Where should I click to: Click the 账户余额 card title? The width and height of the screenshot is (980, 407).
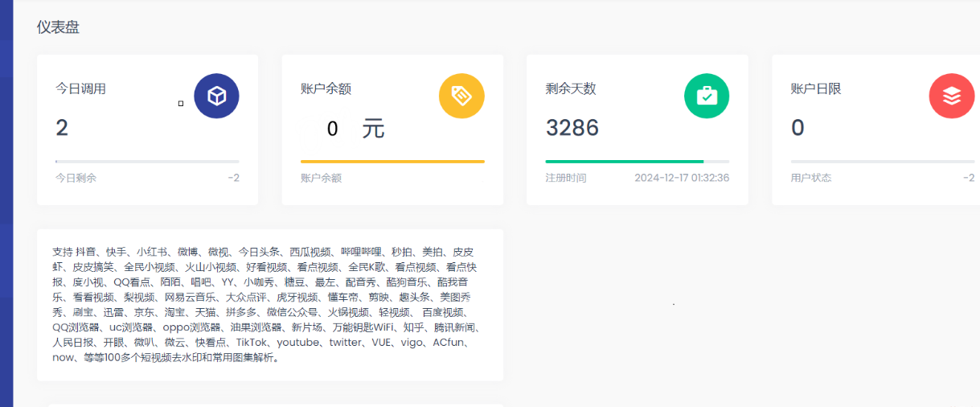coord(326,89)
